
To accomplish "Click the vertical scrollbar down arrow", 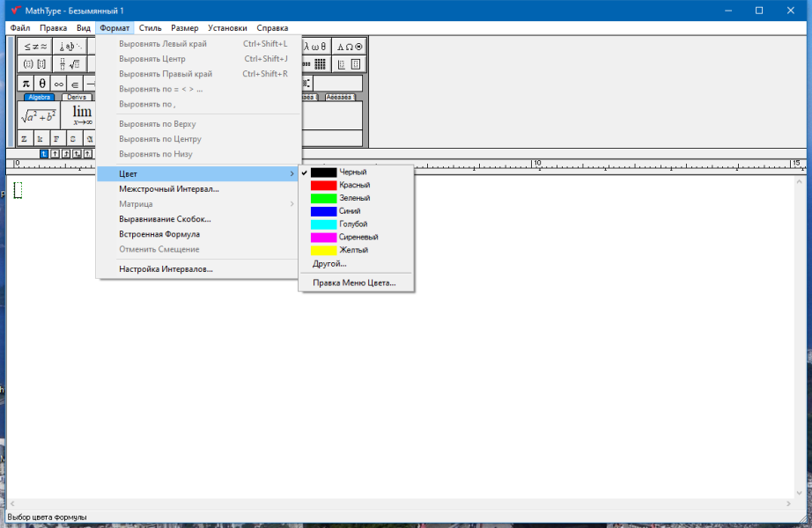I will coord(799,493).
